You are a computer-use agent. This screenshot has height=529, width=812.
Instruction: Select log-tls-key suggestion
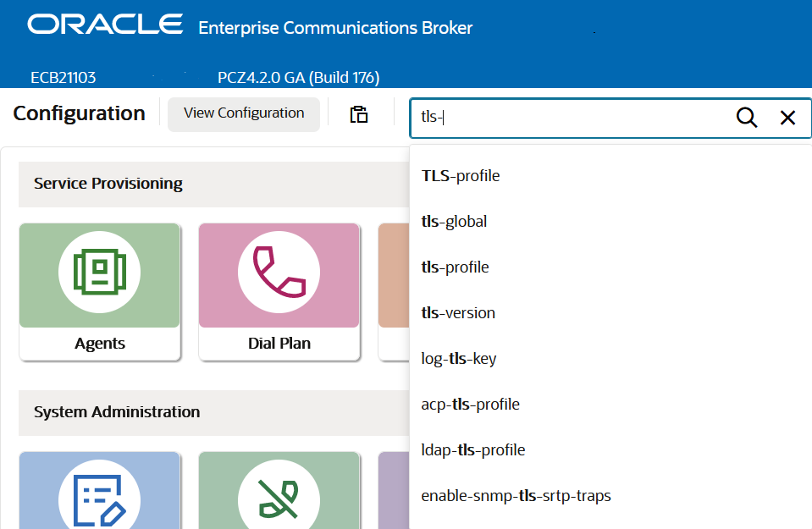(x=458, y=358)
